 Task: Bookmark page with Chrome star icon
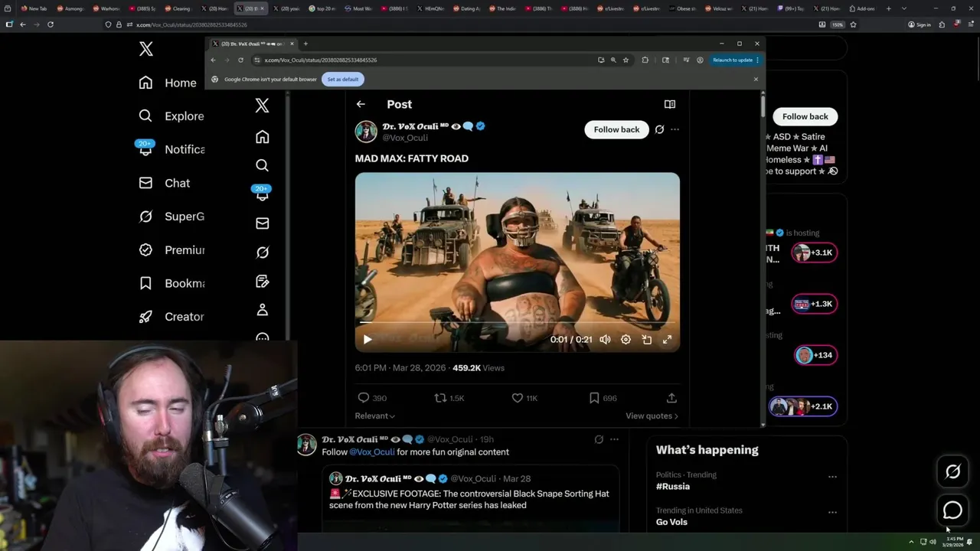pyautogui.click(x=626, y=60)
